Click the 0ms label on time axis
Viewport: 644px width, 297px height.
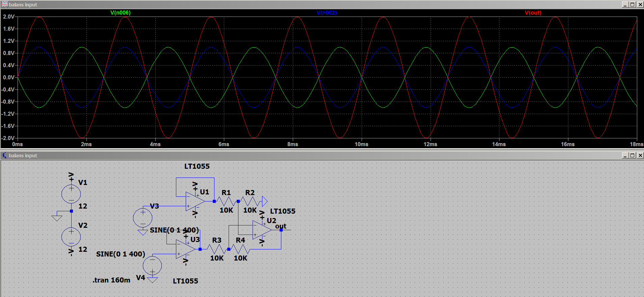pyautogui.click(x=18, y=144)
